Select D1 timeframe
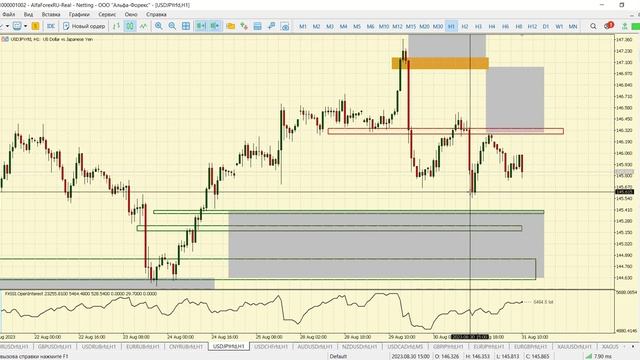Image resolution: width=640 pixels, height=360 pixels. (546, 26)
